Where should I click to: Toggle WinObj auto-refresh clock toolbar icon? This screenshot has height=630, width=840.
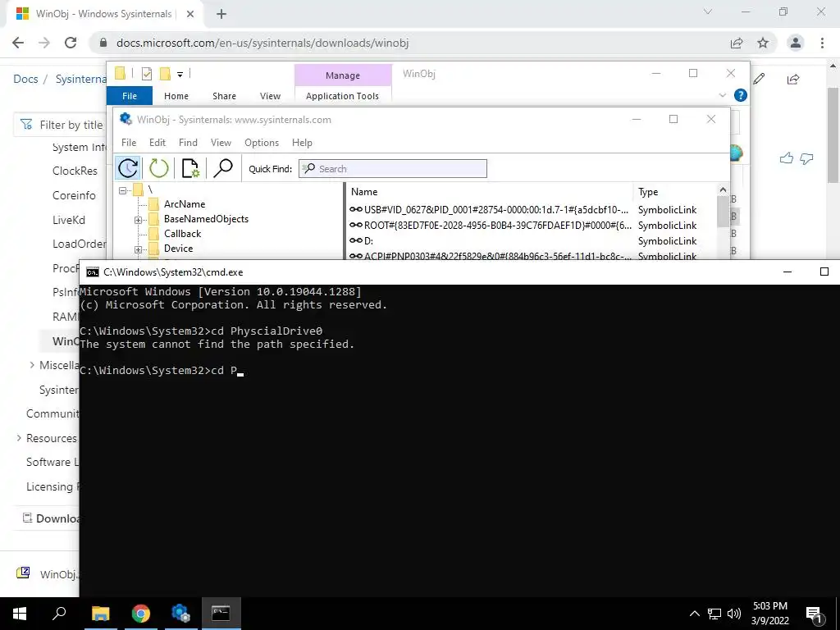coord(127,168)
